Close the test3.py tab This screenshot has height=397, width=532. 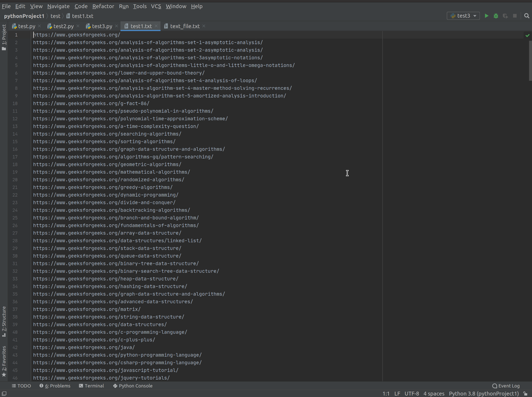coord(116,26)
